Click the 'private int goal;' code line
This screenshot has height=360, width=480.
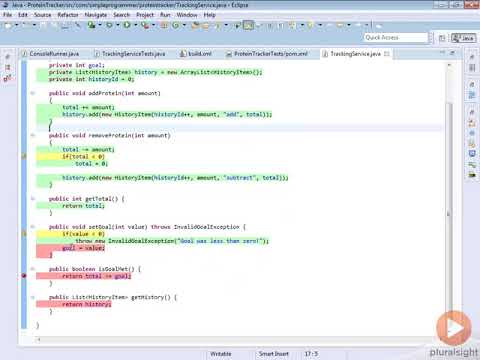point(77,65)
